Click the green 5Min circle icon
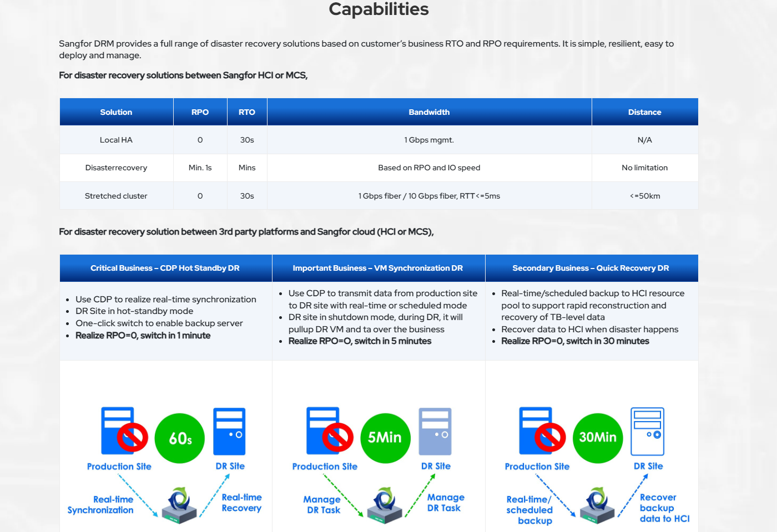 [385, 438]
